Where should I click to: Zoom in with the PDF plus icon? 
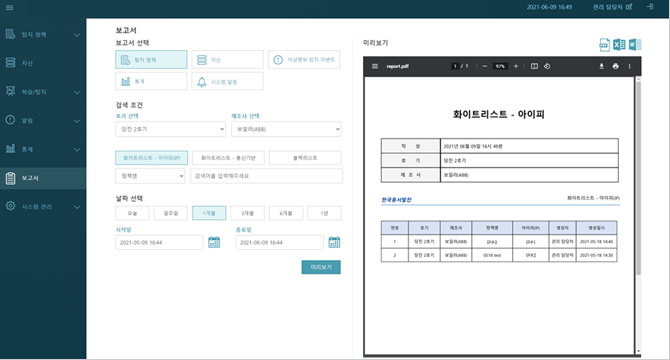point(516,66)
